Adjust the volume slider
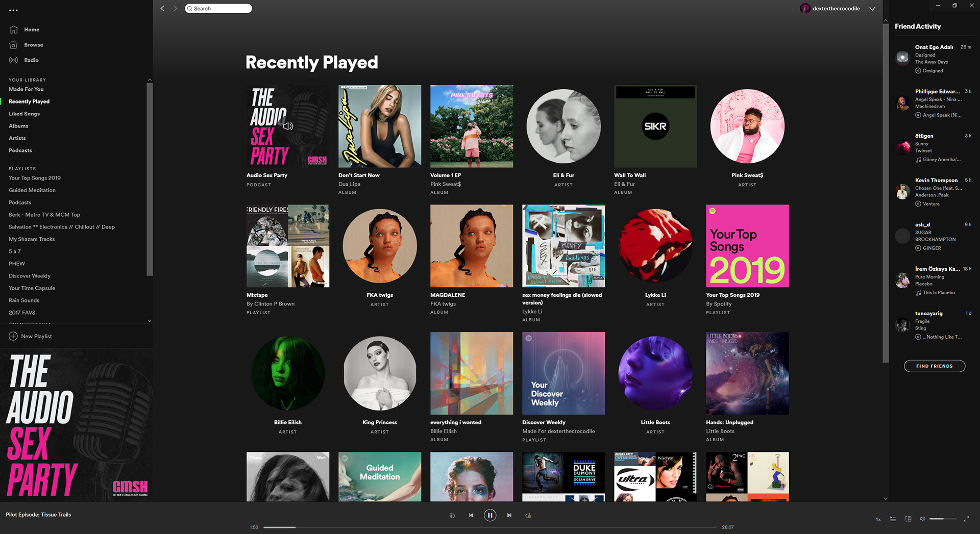The image size is (980, 534). coord(943,519)
